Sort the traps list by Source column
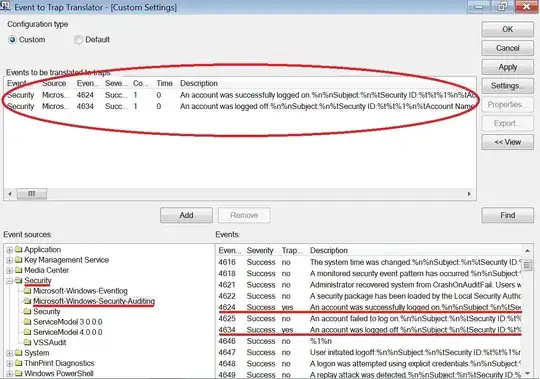Screen dimensions: 540x379 point(54,84)
